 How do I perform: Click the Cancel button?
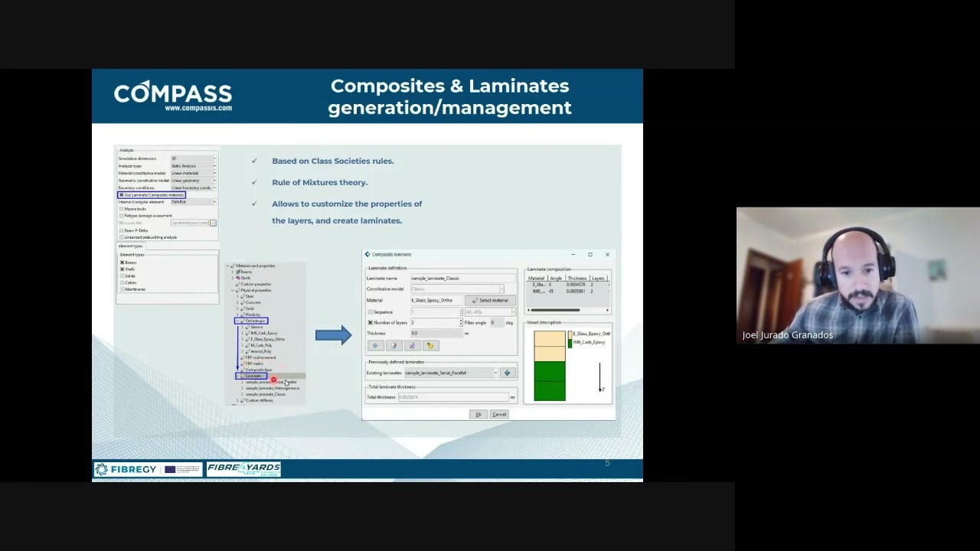point(499,414)
